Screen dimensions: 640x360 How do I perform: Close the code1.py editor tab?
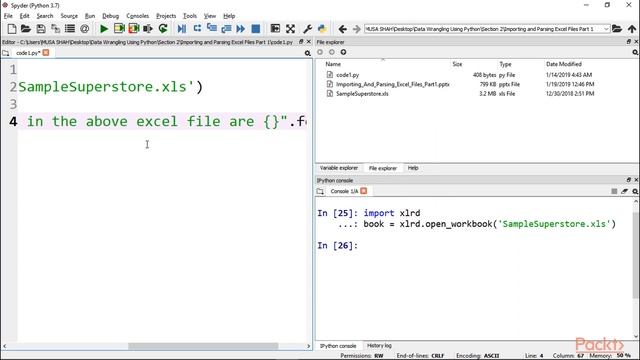(x=46, y=53)
